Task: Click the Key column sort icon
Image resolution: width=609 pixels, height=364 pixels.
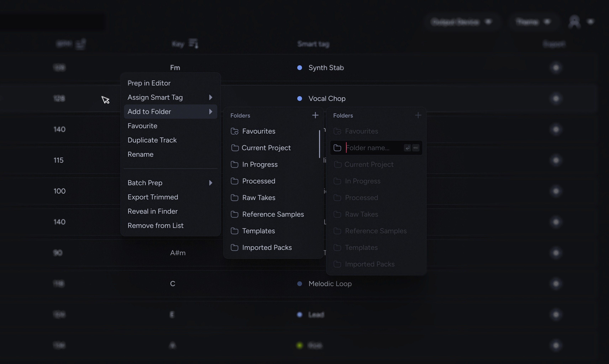Action: [193, 44]
